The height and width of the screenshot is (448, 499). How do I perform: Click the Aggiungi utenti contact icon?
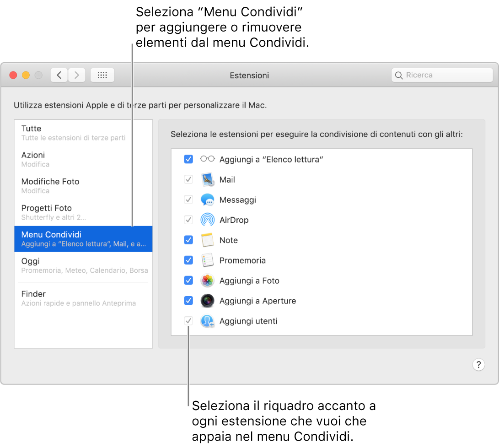click(207, 321)
